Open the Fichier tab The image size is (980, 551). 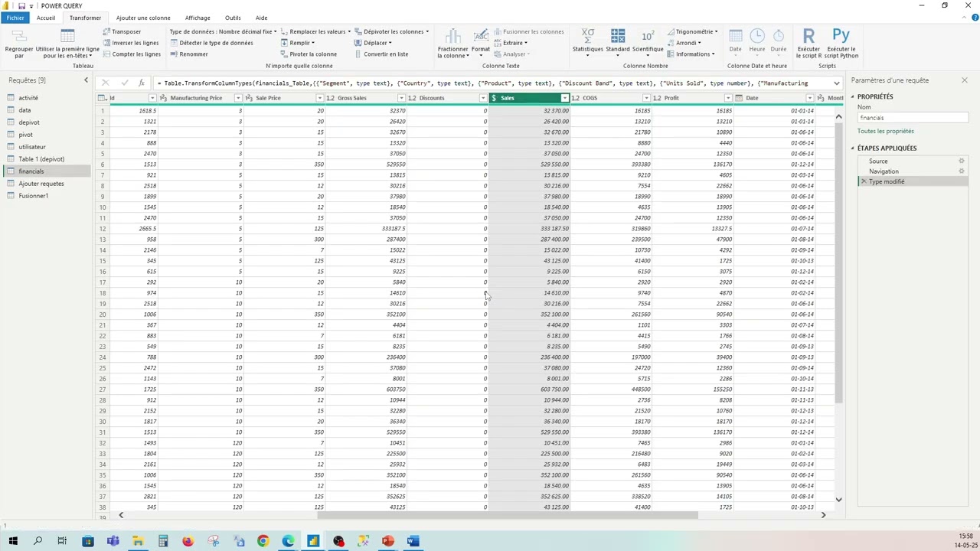pos(15,18)
